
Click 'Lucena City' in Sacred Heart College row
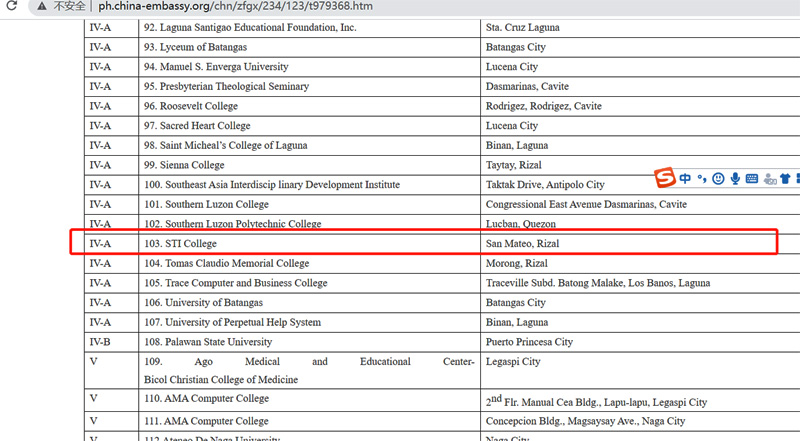coord(512,126)
